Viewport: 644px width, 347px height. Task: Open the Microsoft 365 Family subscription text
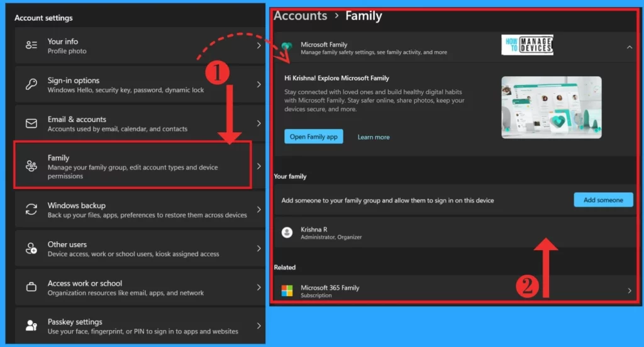click(330, 288)
